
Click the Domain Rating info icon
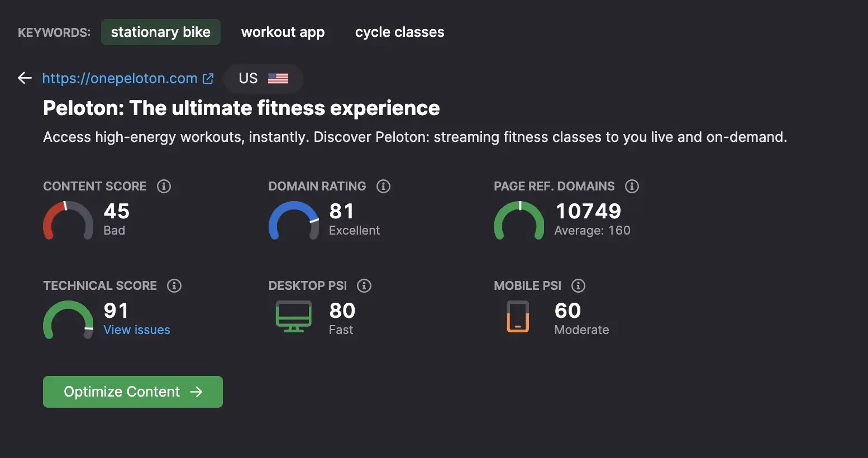tap(383, 186)
